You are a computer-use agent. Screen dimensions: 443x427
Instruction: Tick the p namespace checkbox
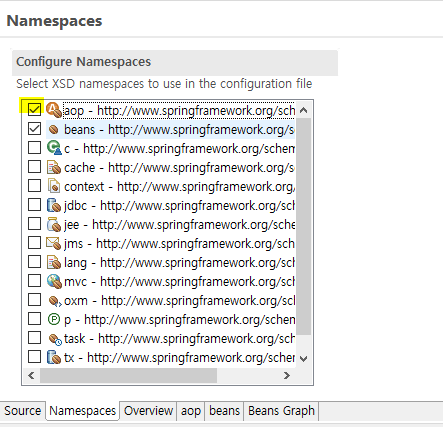(x=34, y=319)
